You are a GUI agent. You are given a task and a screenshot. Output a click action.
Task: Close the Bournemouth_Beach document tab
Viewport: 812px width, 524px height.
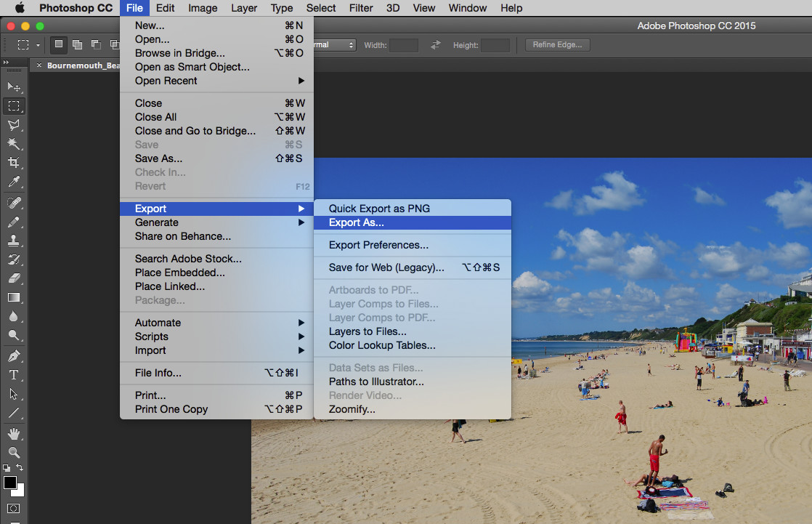click(x=38, y=65)
